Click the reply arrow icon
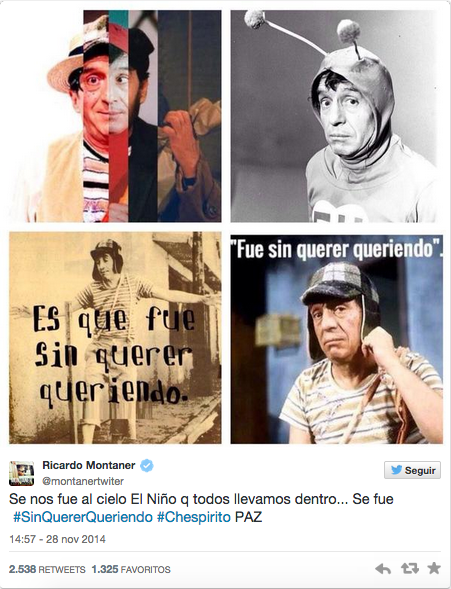The height and width of the screenshot is (589, 451). 383,569
